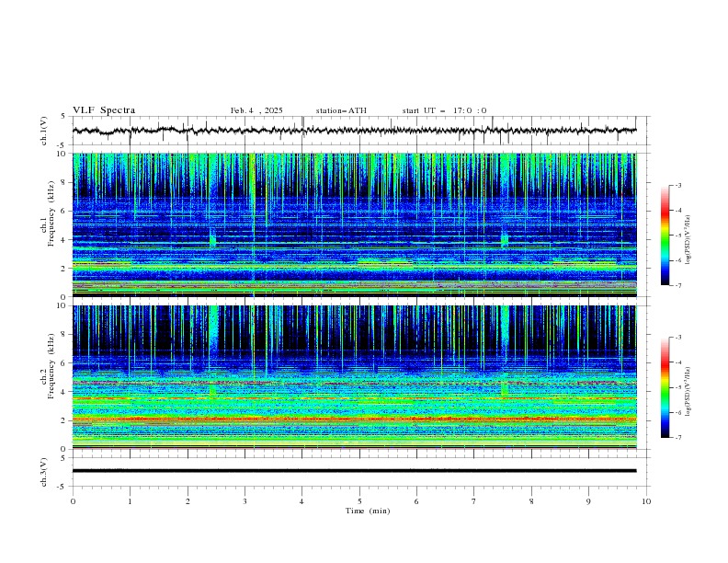Click the "VLF Spectra" plot title
728x563 pixels.
click(x=104, y=110)
